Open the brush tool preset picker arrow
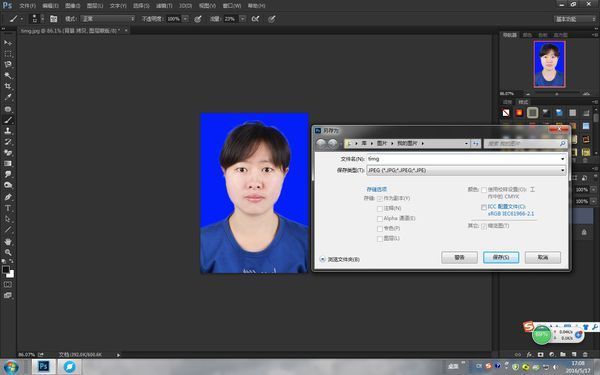600x375 pixels. (x=22, y=19)
